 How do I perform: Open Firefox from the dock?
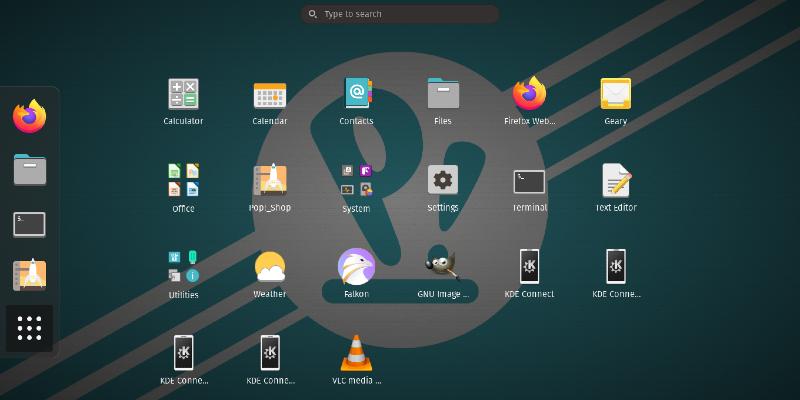click(x=29, y=117)
